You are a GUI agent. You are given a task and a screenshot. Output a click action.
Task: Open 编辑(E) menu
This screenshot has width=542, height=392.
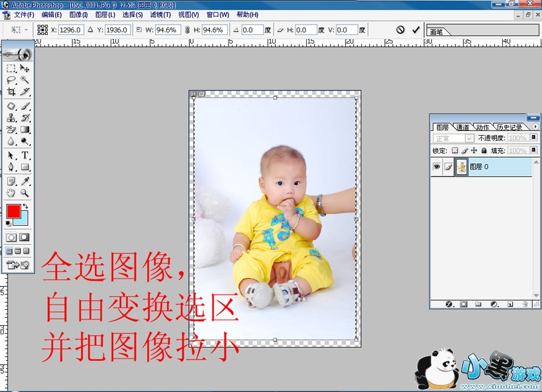(x=52, y=15)
